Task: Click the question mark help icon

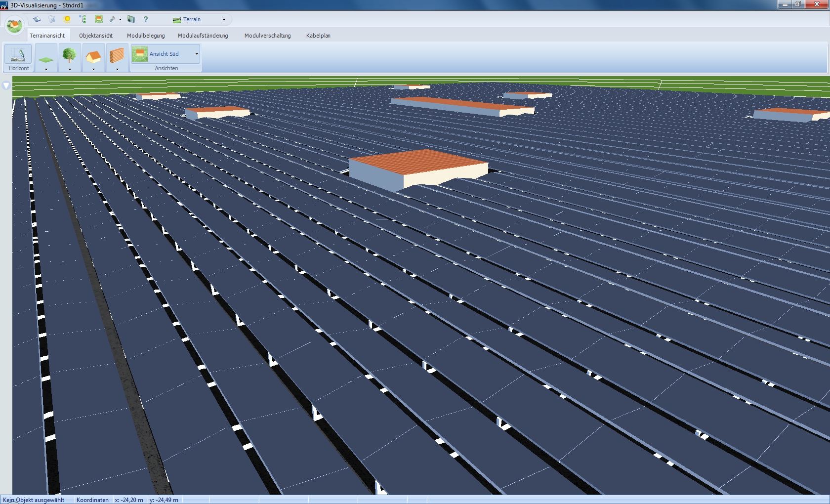Action: 146,19
